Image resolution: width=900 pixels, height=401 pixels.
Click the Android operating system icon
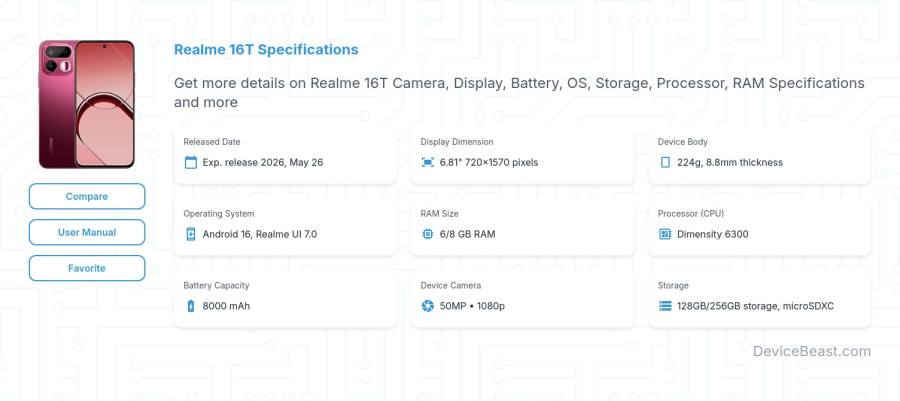coord(191,234)
